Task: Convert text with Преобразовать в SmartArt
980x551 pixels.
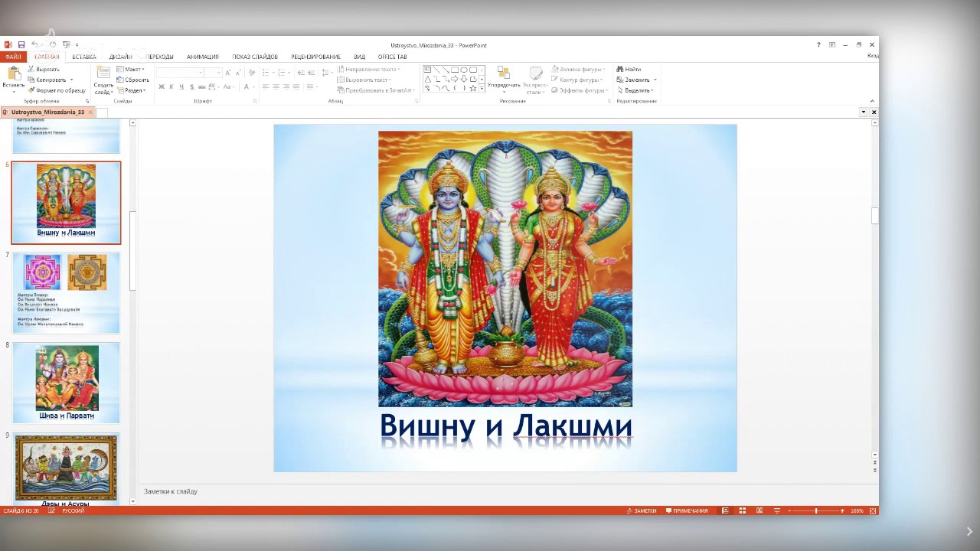Action: point(376,90)
